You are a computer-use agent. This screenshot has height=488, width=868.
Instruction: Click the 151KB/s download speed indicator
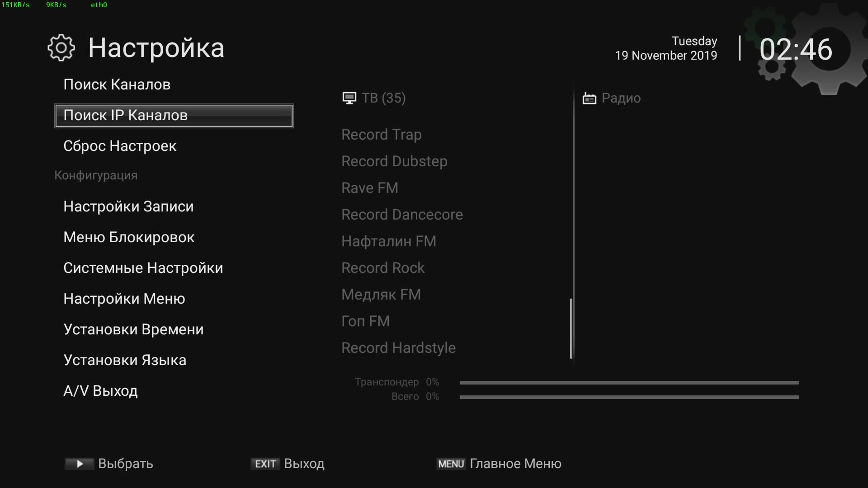pos(15,5)
